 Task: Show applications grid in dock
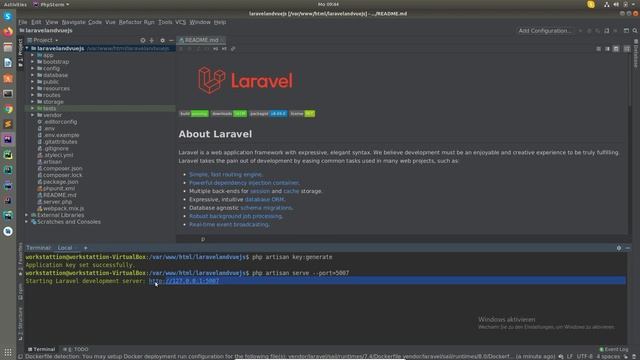click(8, 352)
